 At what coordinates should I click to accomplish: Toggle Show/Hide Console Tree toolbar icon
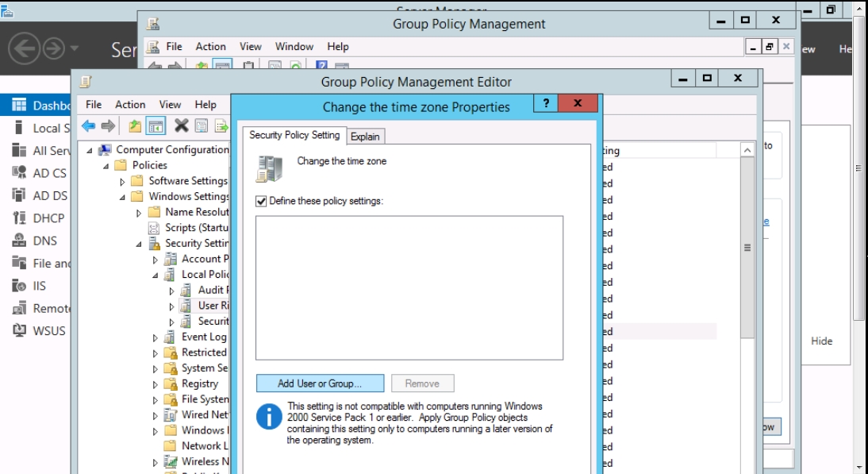click(x=156, y=125)
